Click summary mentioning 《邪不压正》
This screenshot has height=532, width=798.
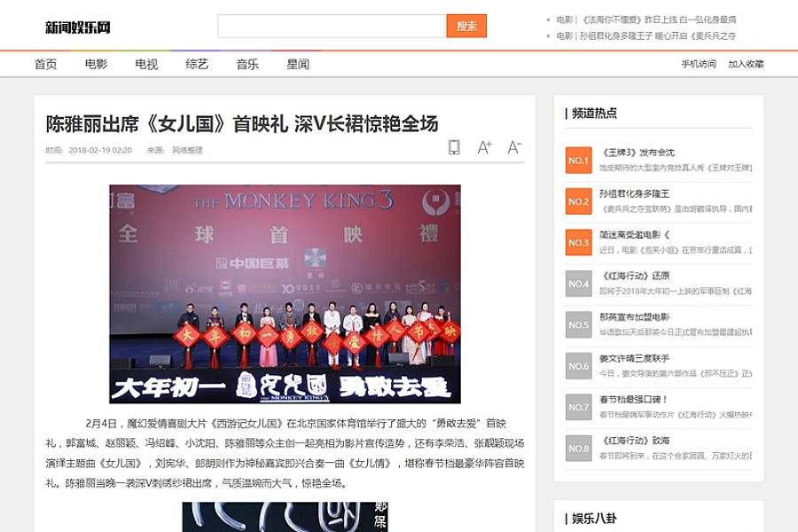[676, 373]
